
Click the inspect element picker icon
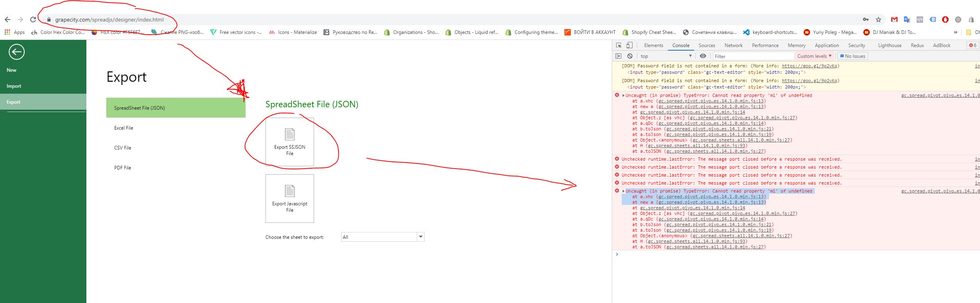pos(619,45)
